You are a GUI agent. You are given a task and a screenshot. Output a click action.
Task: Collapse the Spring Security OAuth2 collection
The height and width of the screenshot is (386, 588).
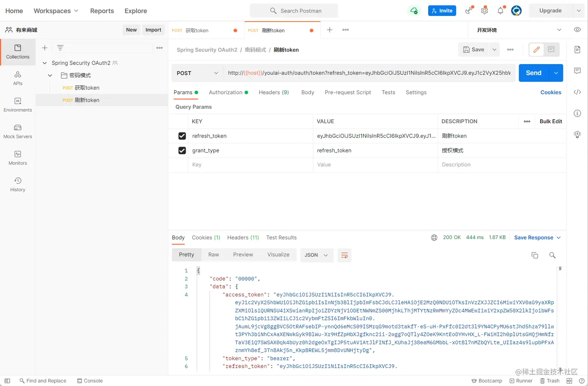coord(45,63)
